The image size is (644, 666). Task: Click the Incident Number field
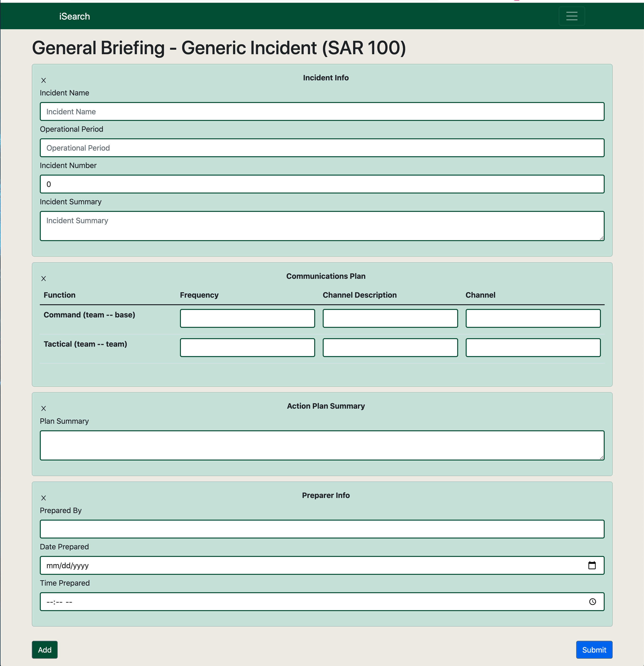322,184
